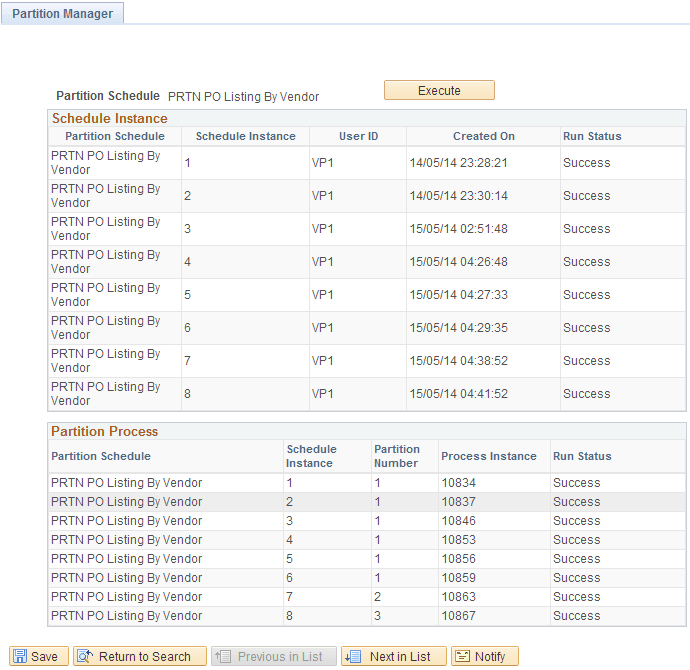Select created date 15/05/14 04:38:52
This screenshot has height=670, width=690.
click(459, 361)
